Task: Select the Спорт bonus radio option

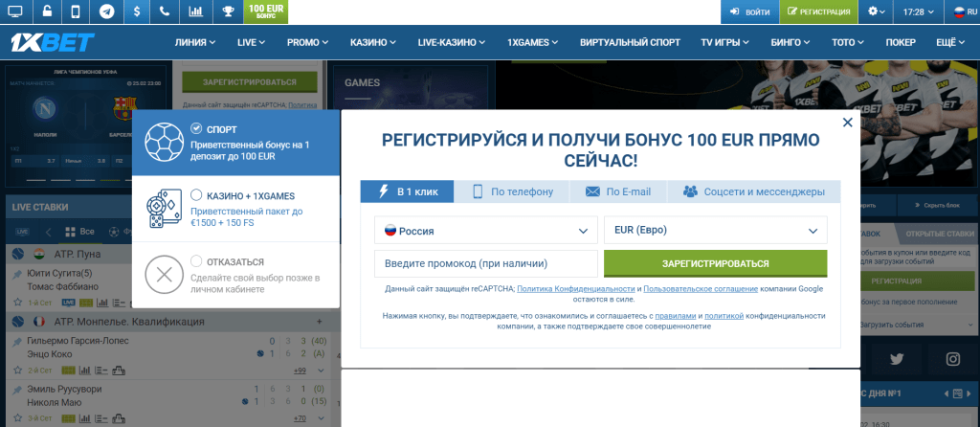Action: click(196, 128)
